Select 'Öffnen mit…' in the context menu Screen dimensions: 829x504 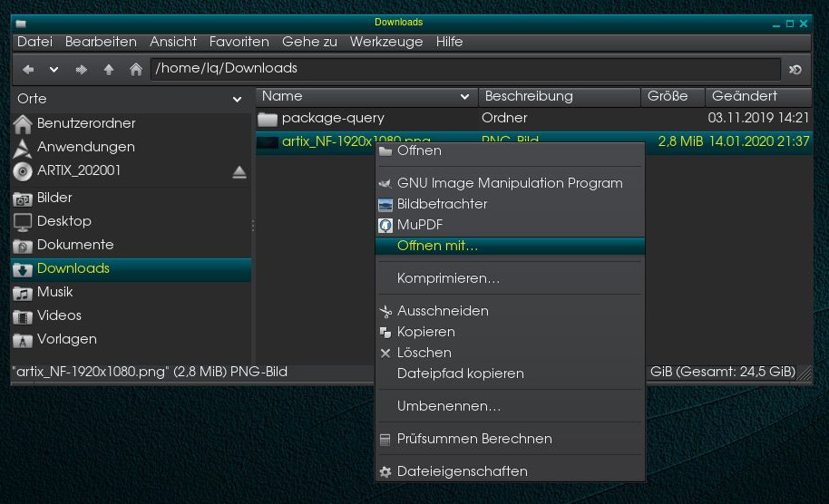pos(437,246)
